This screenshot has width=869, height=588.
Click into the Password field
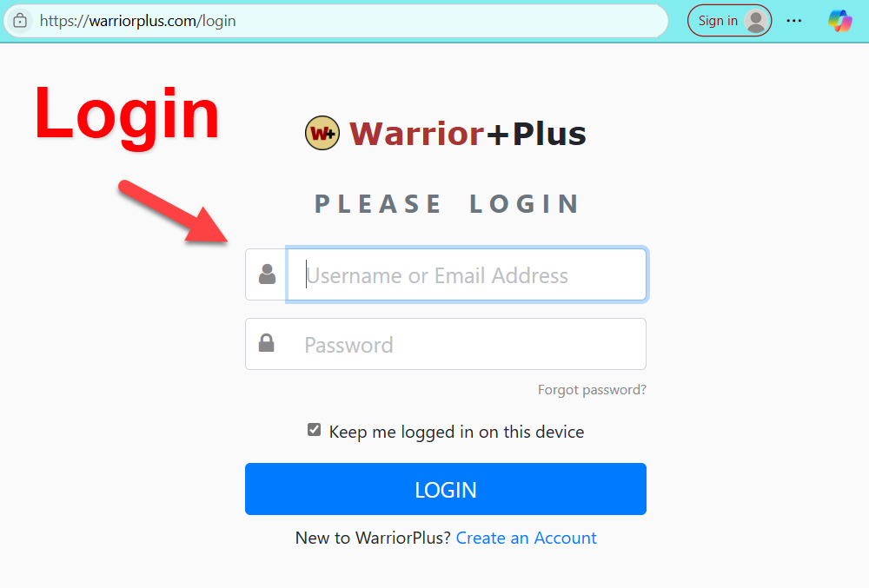click(446, 344)
